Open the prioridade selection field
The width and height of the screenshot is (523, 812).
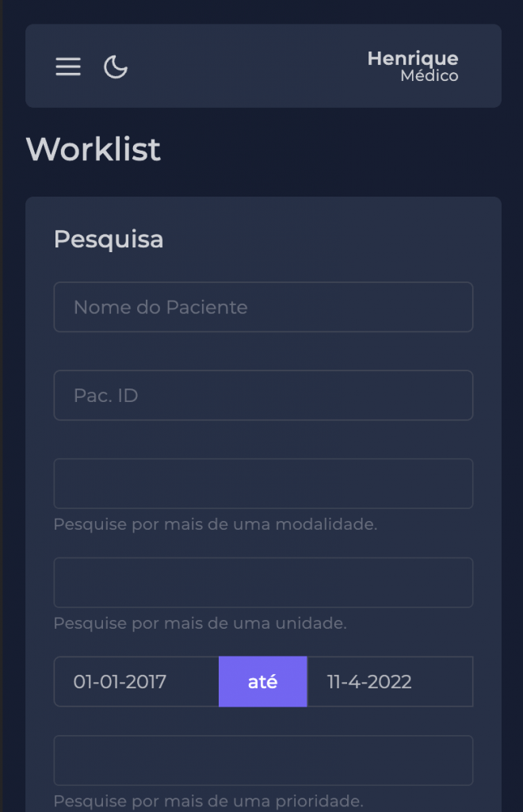pos(263,760)
